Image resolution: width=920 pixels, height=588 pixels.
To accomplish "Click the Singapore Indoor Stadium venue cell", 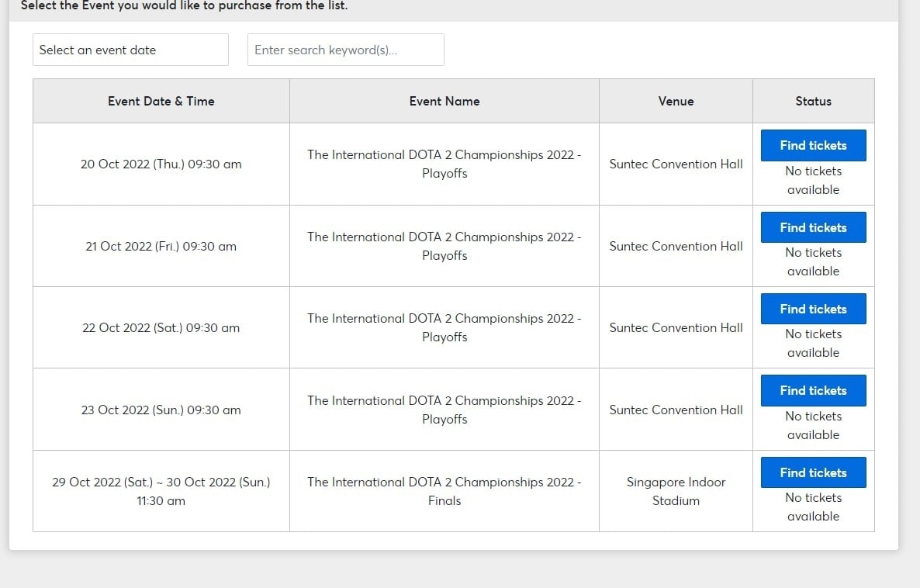I will tap(676, 491).
